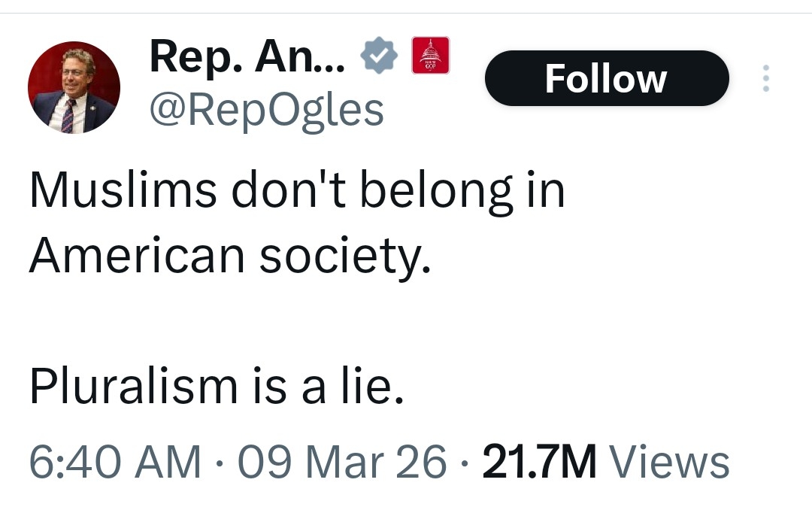Click the word "Pluralism" in the tweet
The image size is (812, 516).
pyautogui.click(x=133, y=387)
